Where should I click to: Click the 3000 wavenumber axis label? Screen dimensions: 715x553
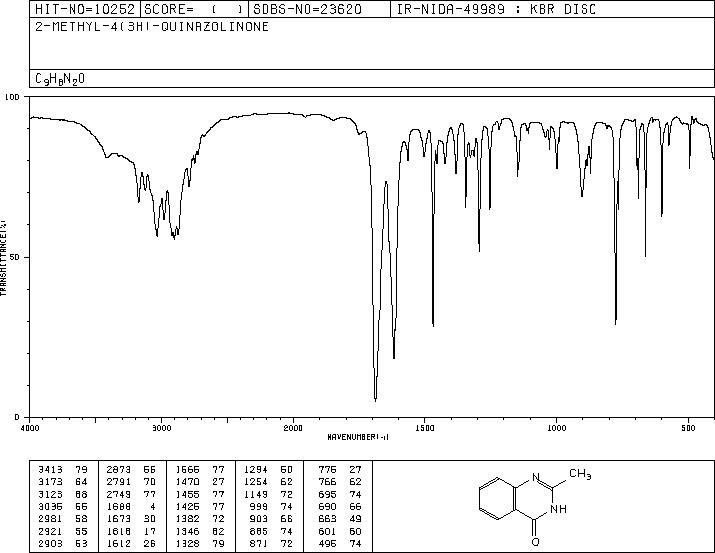[x=161, y=428]
